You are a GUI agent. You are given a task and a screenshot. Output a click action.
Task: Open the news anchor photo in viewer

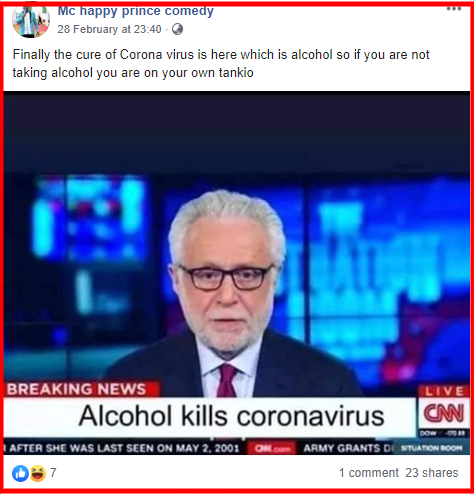click(237, 273)
